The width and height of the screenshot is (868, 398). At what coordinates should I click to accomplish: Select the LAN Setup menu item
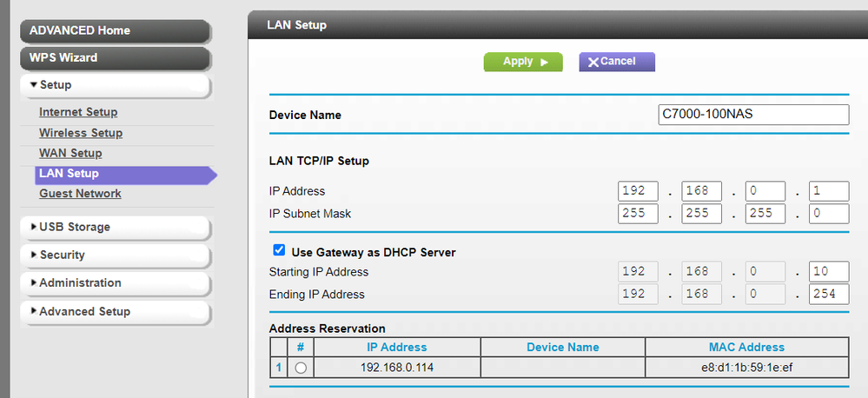(x=70, y=175)
